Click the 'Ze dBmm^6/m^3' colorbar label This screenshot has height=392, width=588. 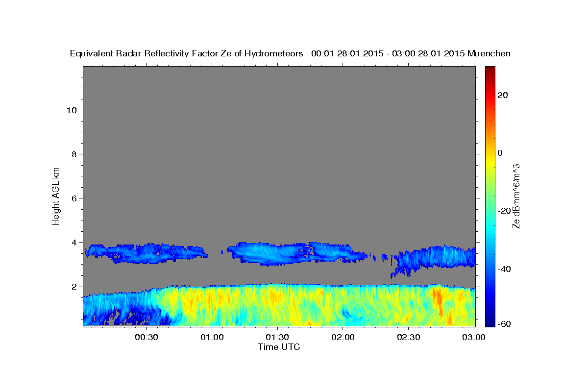pyautogui.click(x=516, y=196)
